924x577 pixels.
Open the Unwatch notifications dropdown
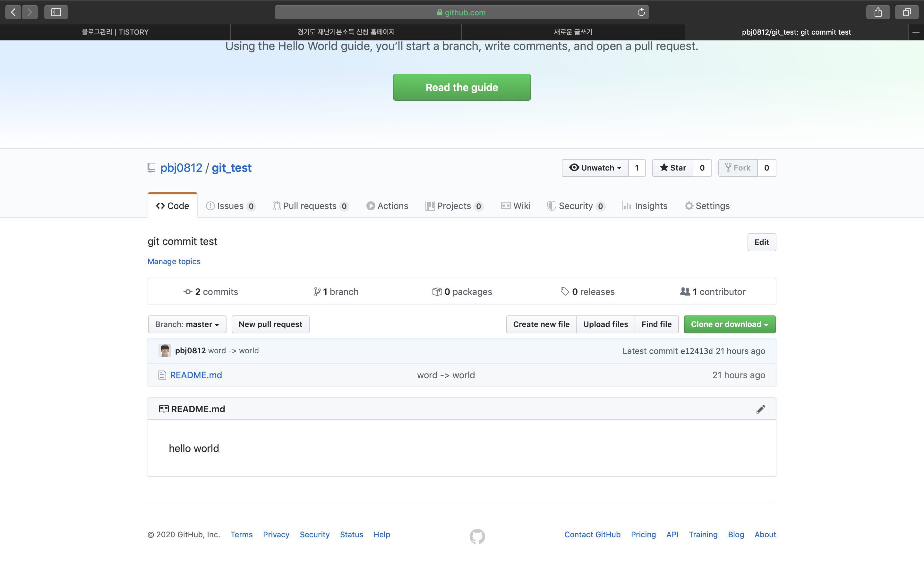(595, 168)
